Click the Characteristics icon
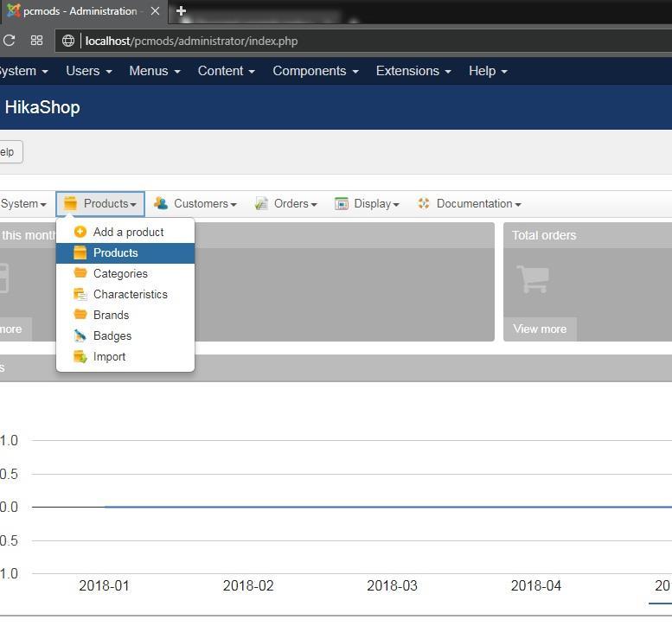Image resolution: width=672 pixels, height=626 pixels. tap(80, 294)
